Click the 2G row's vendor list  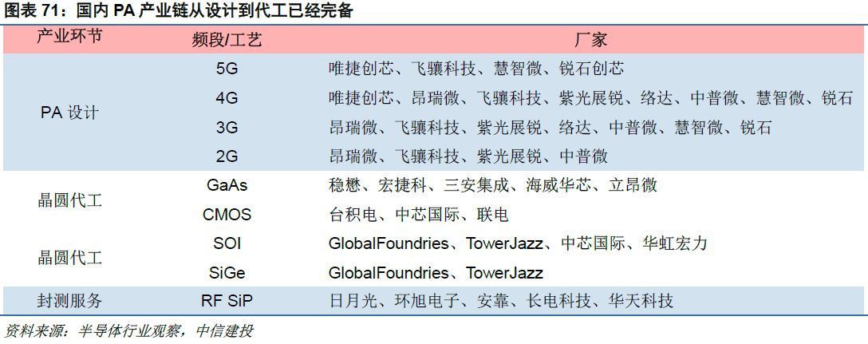click(468, 156)
